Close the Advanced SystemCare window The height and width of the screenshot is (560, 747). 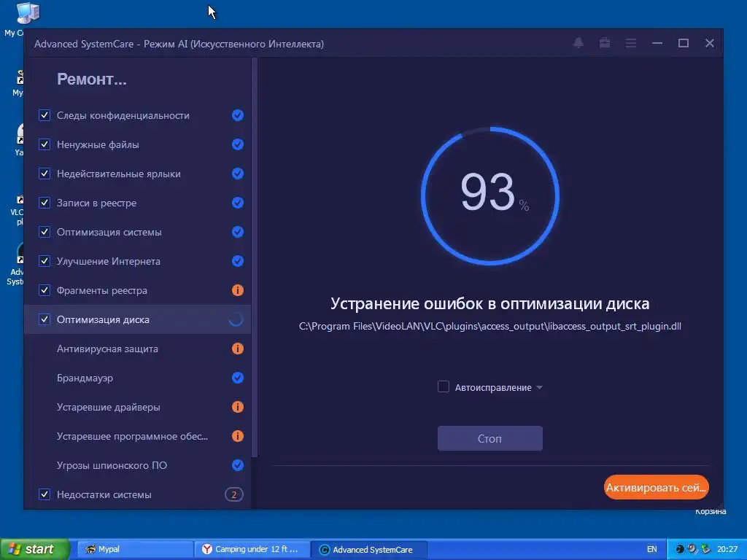pyautogui.click(x=709, y=43)
